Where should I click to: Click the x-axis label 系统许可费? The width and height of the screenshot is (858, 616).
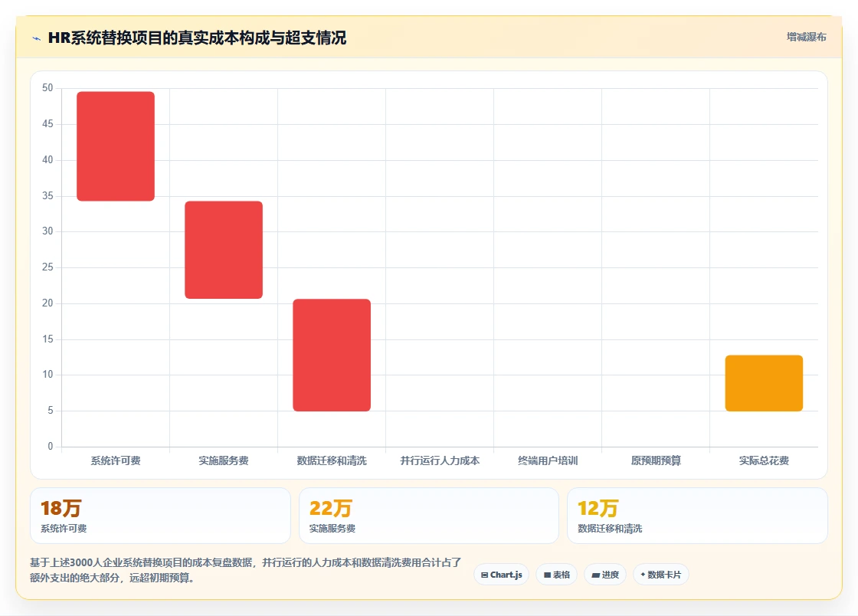116,460
